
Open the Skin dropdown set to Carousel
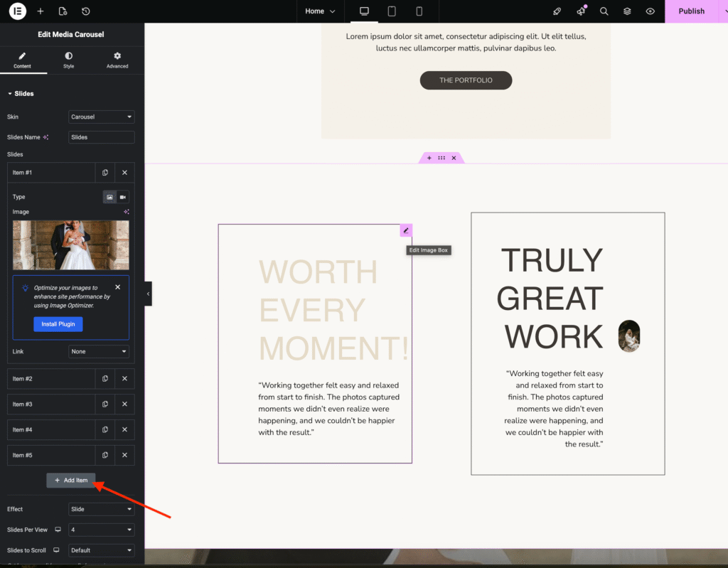tap(101, 117)
